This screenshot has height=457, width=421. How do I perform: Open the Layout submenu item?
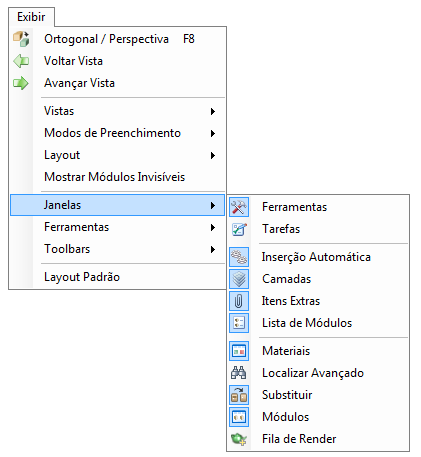tap(117, 155)
